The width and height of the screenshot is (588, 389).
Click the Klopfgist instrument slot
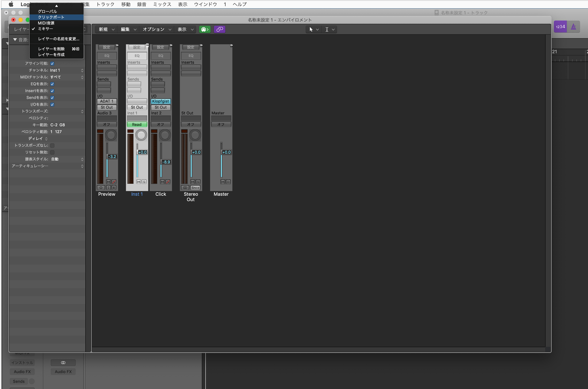(160, 101)
